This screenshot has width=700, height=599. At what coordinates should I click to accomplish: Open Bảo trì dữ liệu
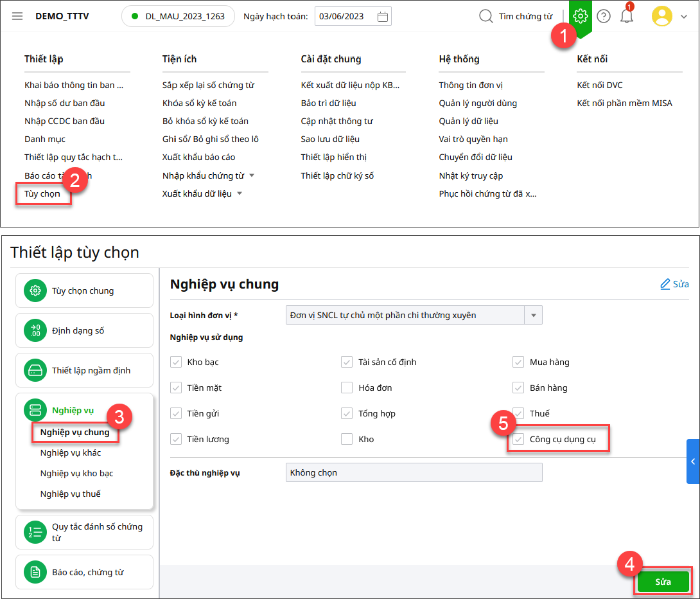click(329, 103)
